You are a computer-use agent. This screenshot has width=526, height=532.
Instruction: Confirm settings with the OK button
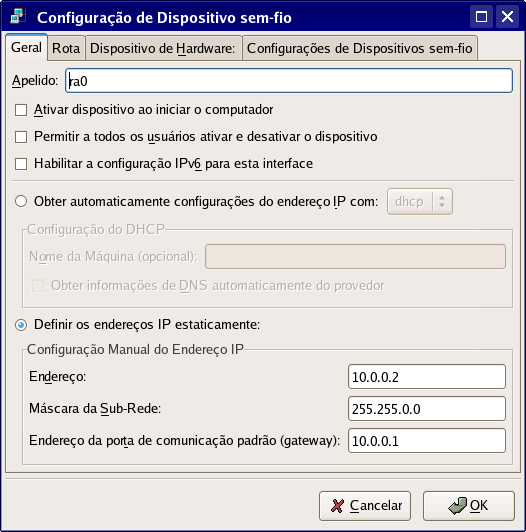tap(469, 506)
